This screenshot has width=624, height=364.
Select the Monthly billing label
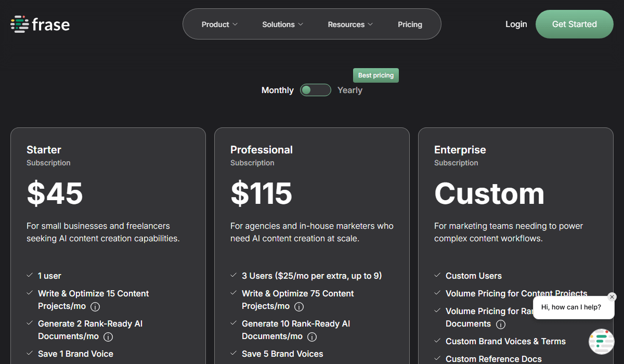click(x=277, y=90)
